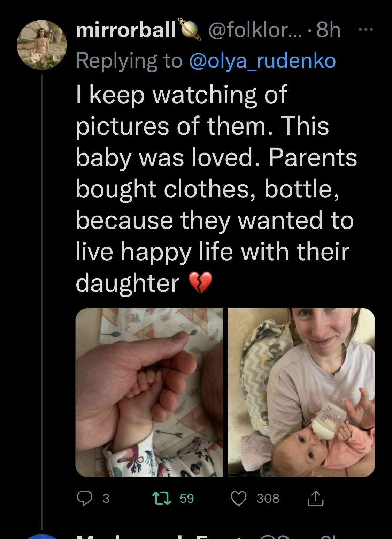This screenshot has height=539, width=392.
Task: View the mother feeding baby bottle photo
Action: point(301,392)
